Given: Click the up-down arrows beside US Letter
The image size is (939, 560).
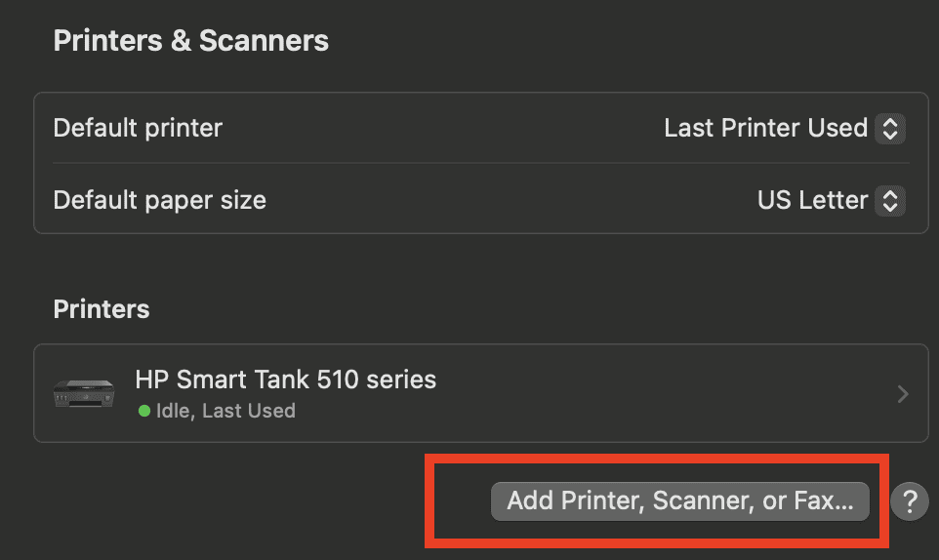Looking at the screenshot, I should tap(890, 200).
